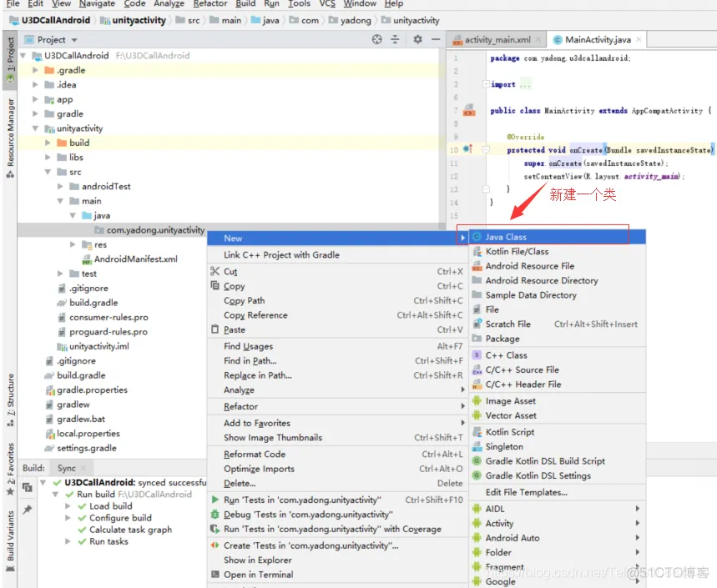This screenshot has width=717, height=588.
Task: Click the collapse-all icon in Project panel
Action: click(x=395, y=40)
